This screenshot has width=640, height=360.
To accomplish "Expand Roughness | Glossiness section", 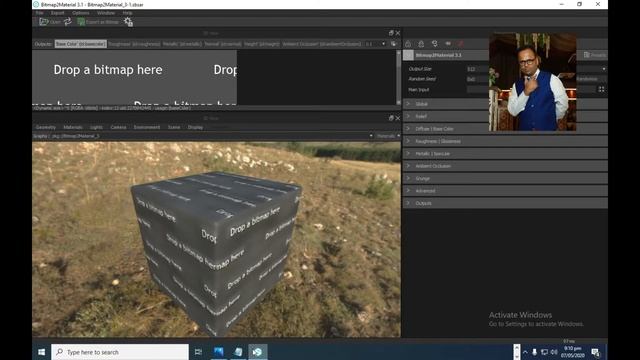I will [x=505, y=141].
